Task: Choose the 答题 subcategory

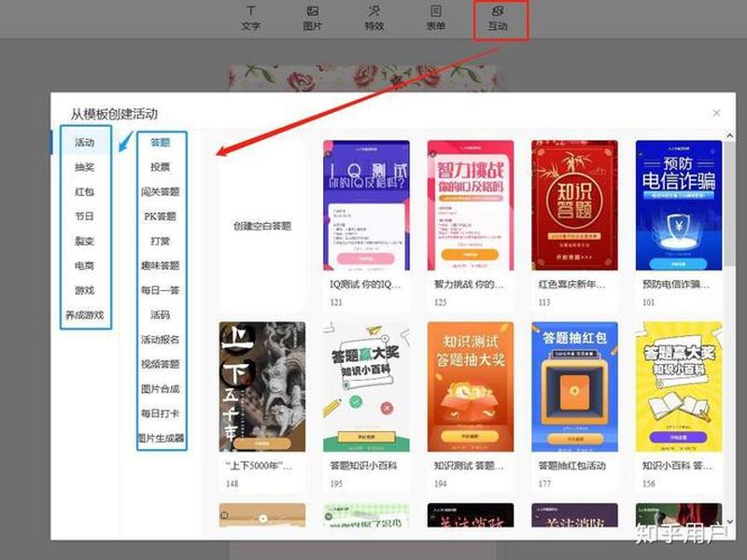Action: click(x=161, y=142)
